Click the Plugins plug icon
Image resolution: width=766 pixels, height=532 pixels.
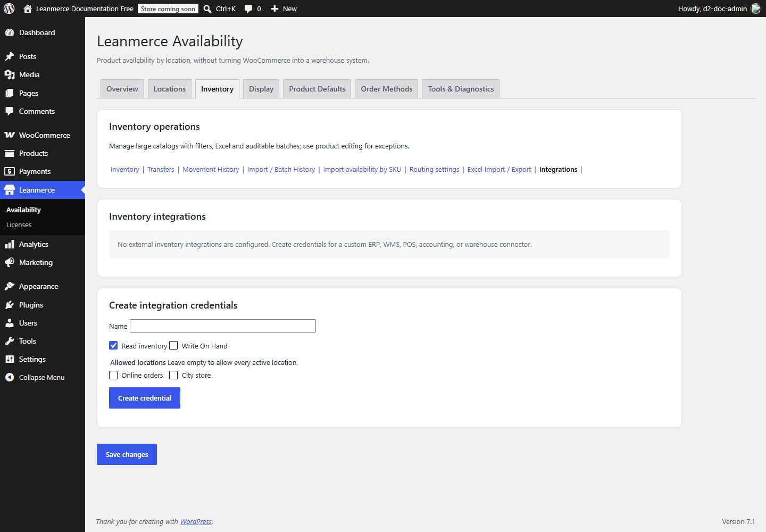tap(10, 305)
